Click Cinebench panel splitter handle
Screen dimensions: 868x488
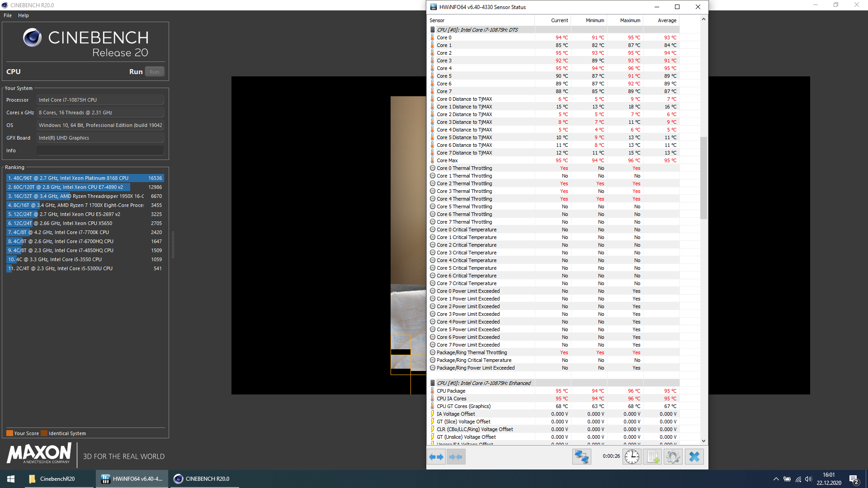click(173, 245)
